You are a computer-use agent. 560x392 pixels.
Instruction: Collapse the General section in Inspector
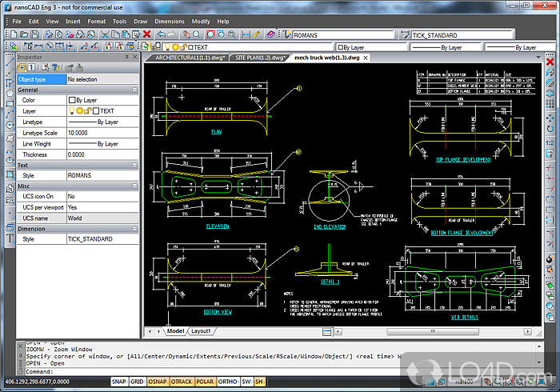click(134, 90)
